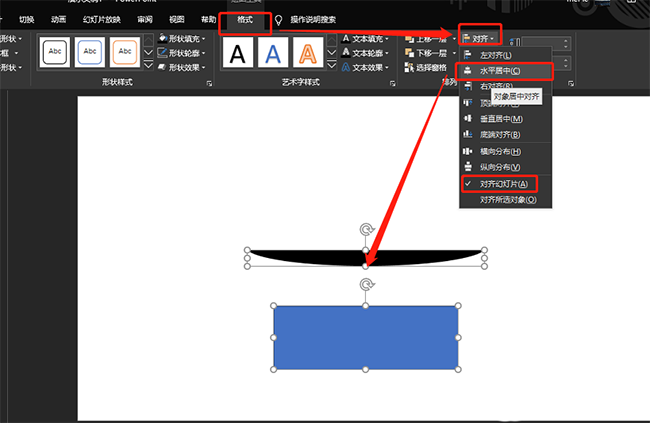The image size is (650, 423).
Task: Open the 帮助 tab
Action: [x=208, y=19]
